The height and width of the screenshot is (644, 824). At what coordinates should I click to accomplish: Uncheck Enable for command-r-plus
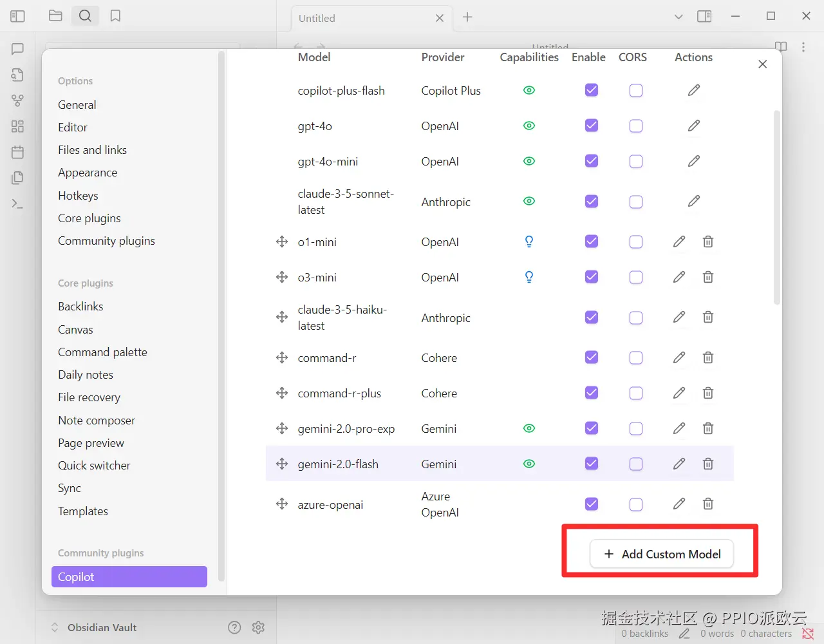592,393
